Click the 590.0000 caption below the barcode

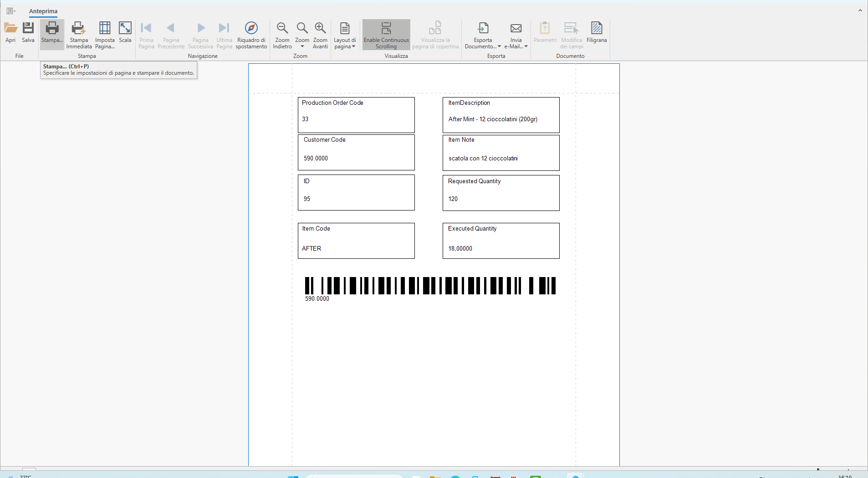(x=317, y=299)
